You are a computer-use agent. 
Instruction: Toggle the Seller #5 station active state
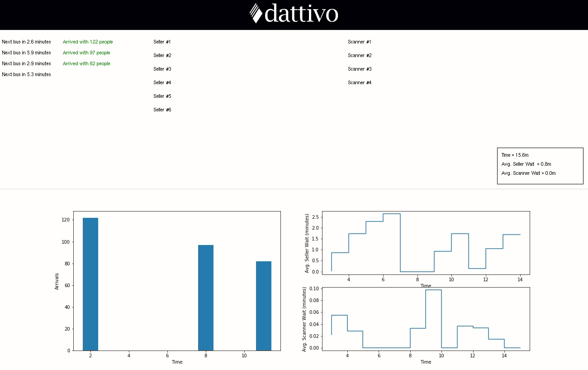click(x=162, y=96)
